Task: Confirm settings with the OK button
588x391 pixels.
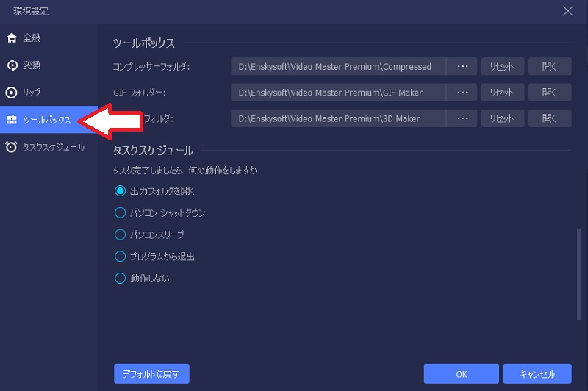Action: (x=462, y=374)
